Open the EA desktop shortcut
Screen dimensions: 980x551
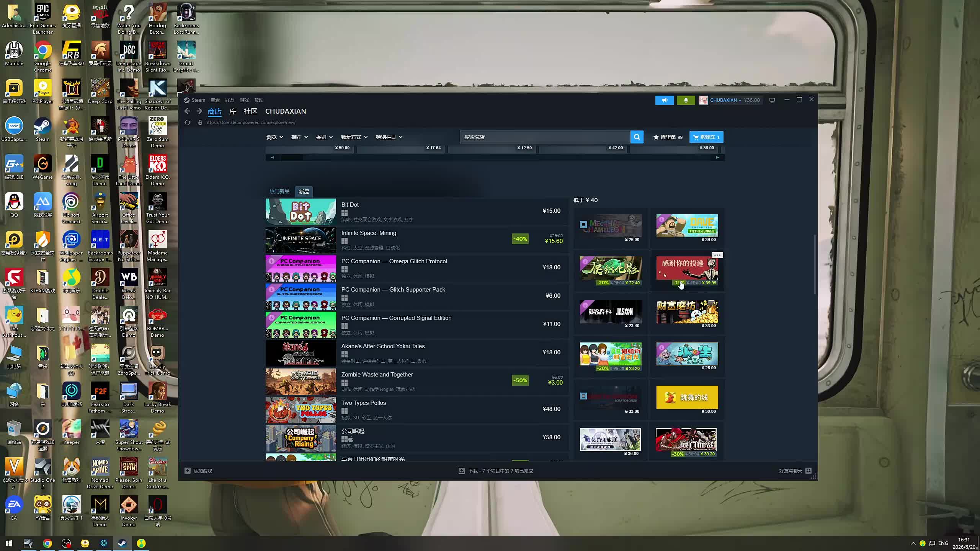tap(14, 508)
